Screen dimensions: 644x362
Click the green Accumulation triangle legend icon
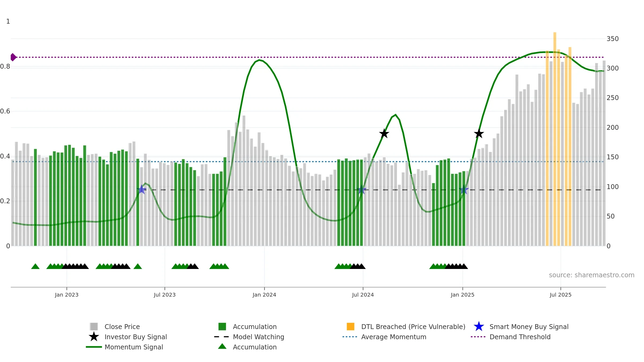click(222, 346)
